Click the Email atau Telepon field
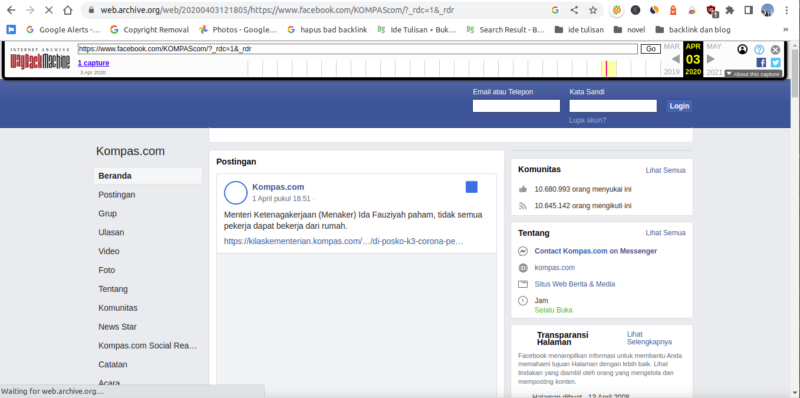This screenshot has height=398, width=800. pyautogui.click(x=516, y=106)
